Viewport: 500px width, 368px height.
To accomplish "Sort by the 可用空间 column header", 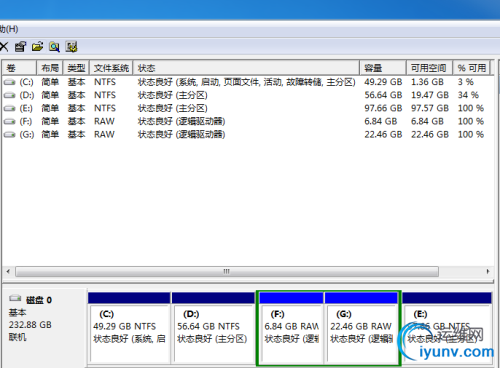I will click(429, 68).
